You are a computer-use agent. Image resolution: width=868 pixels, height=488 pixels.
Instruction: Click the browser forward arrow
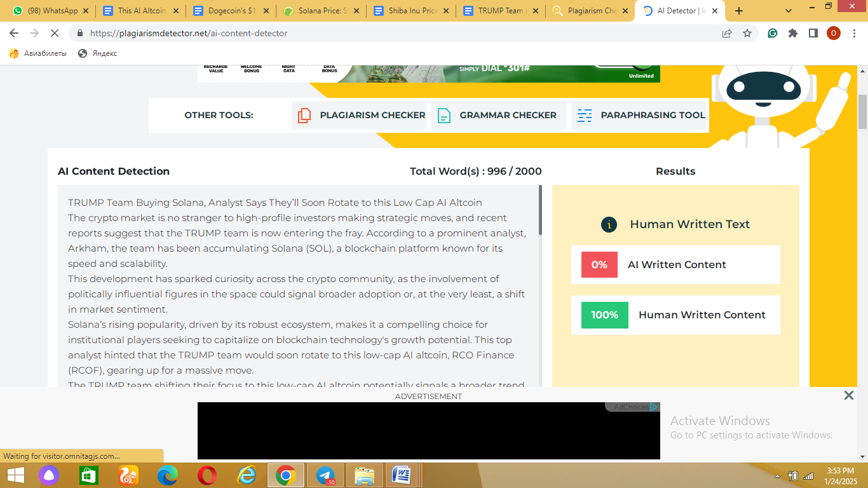34,33
